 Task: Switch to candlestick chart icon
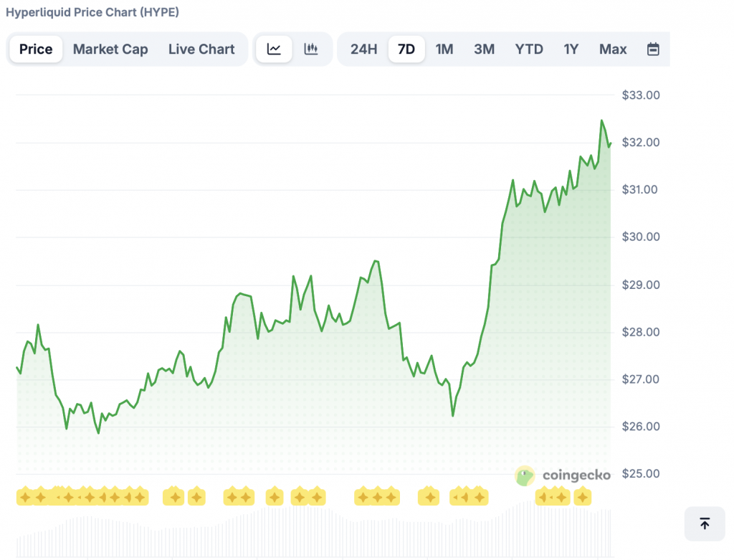coord(311,49)
